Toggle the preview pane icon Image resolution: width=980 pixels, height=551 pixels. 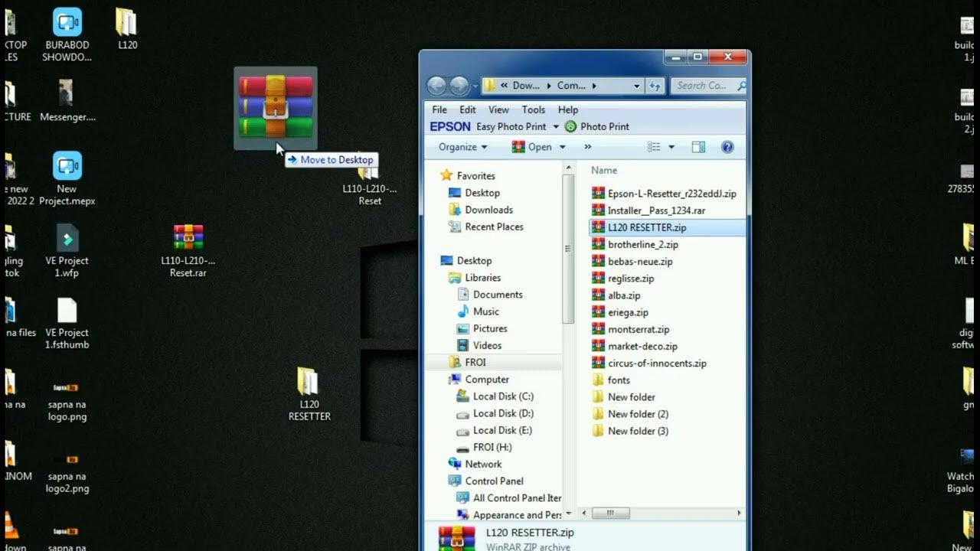(698, 147)
